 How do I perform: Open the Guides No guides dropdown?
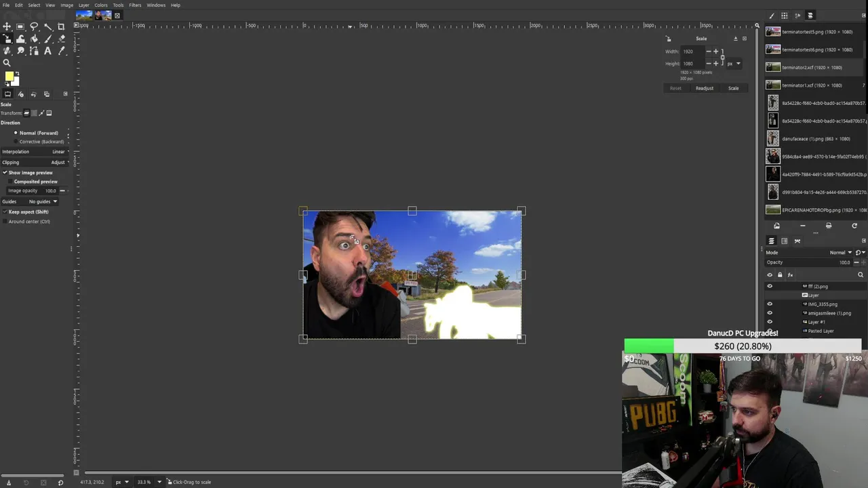(x=30, y=201)
